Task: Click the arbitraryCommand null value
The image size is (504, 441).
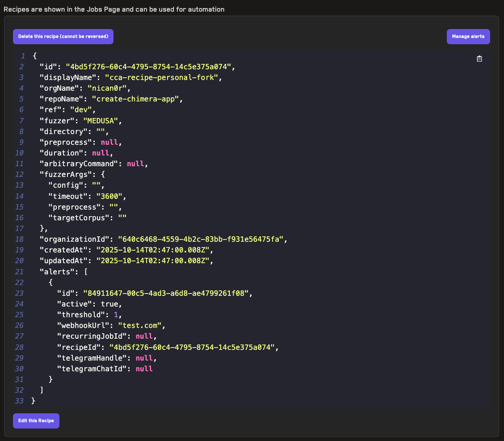Action: pos(135,164)
